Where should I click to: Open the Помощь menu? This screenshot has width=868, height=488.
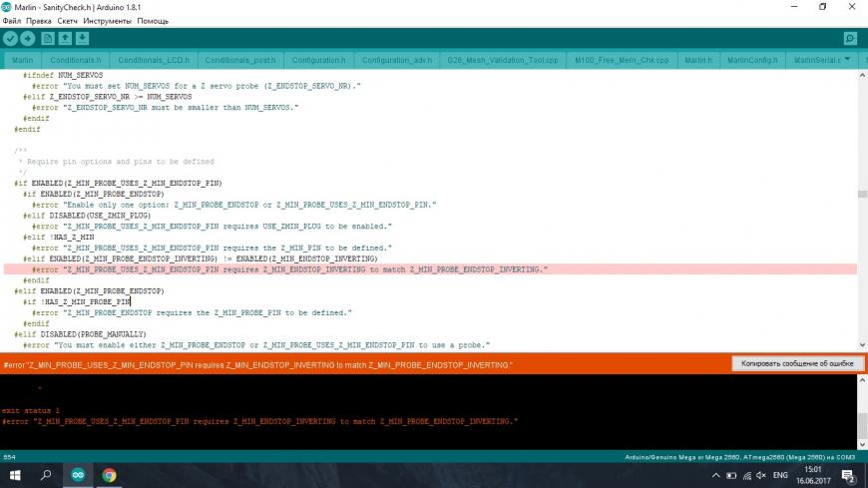pyautogui.click(x=153, y=21)
